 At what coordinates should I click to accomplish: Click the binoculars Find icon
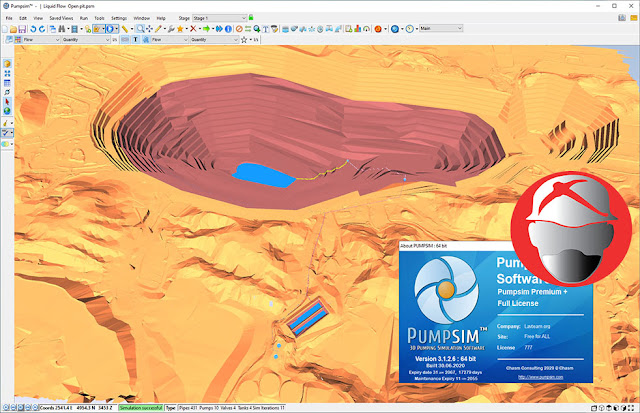click(62, 29)
